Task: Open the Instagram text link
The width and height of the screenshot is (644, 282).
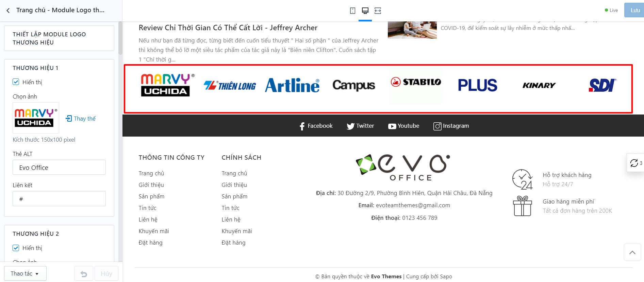Action: (x=456, y=126)
